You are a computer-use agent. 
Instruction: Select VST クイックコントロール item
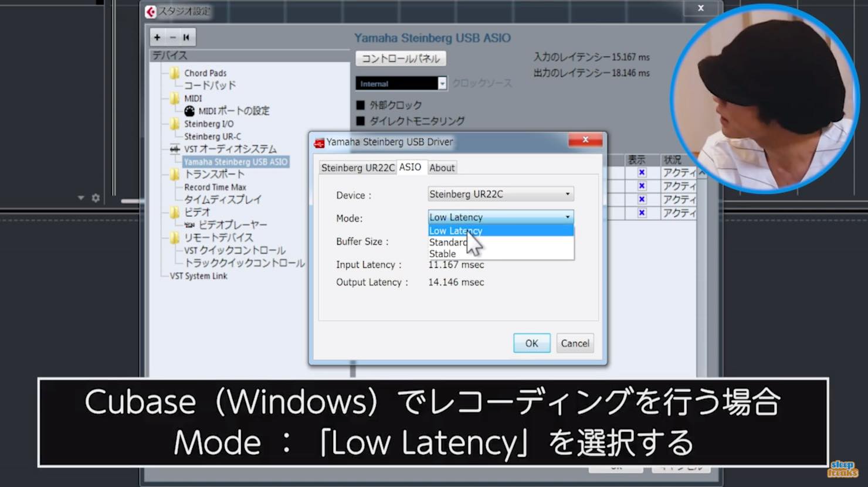[x=235, y=250]
